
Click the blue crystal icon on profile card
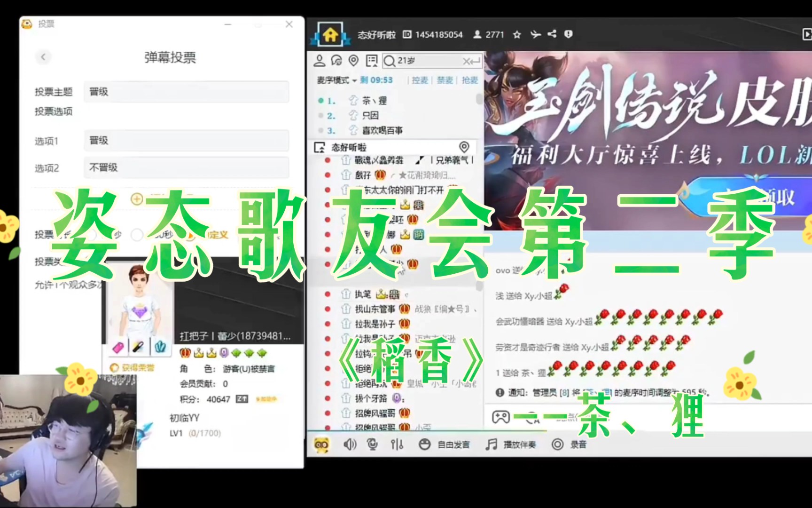click(x=160, y=347)
